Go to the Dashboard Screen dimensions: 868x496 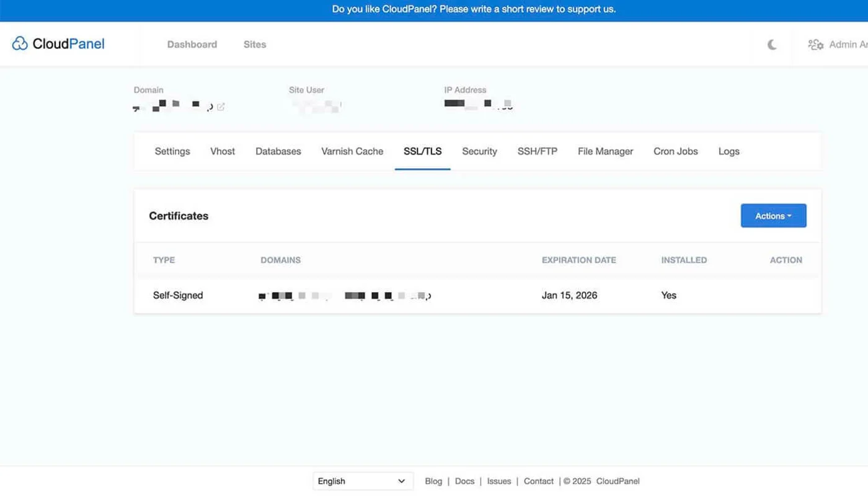(x=192, y=44)
